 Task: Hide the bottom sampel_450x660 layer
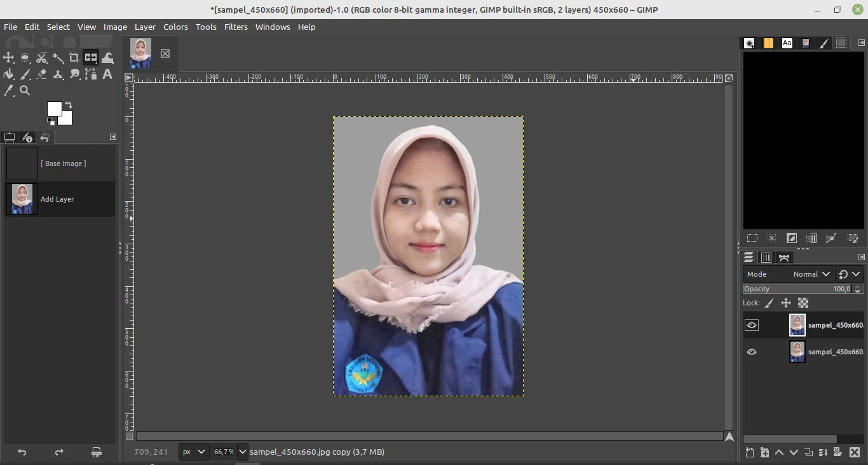click(x=752, y=352)
